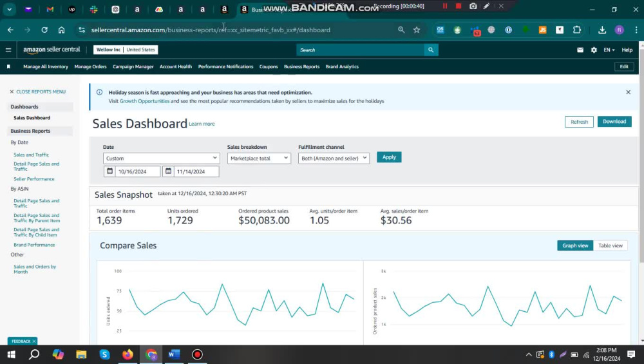Collapse the reports menu

tap(38, 91)
